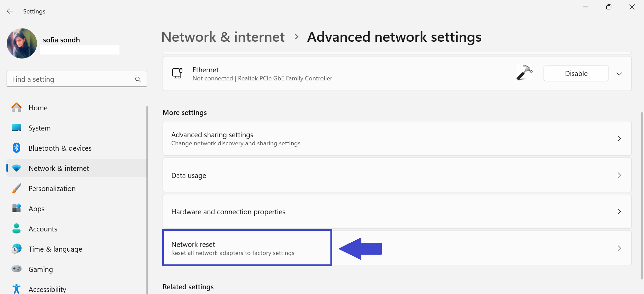The image size is (644, 294).
Task: Open Hardware and connection properties chevron
Action: click(619, 212)
